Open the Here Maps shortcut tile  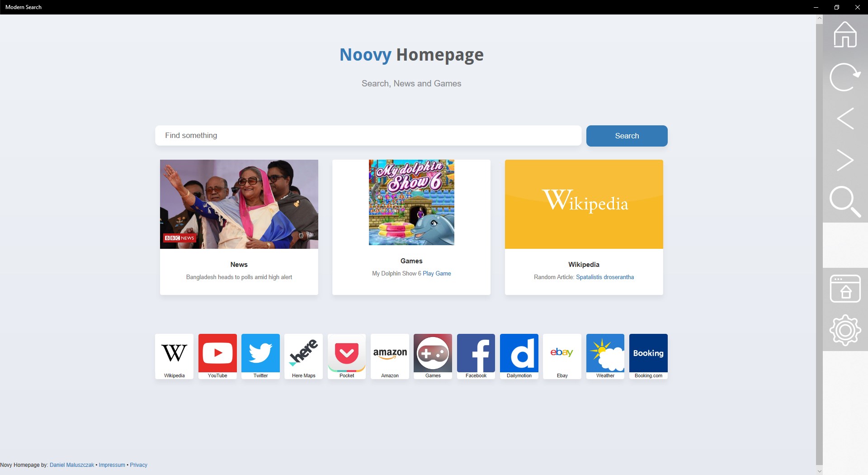pyautogui.click(x=303, y=356)
